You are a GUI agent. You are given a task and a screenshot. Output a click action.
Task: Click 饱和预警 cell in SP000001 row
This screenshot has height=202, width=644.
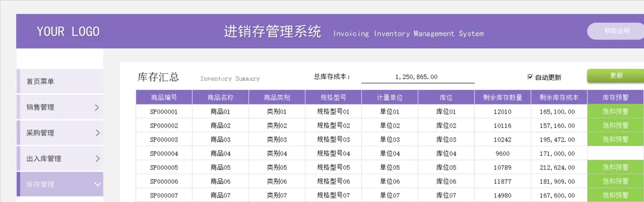616,111
